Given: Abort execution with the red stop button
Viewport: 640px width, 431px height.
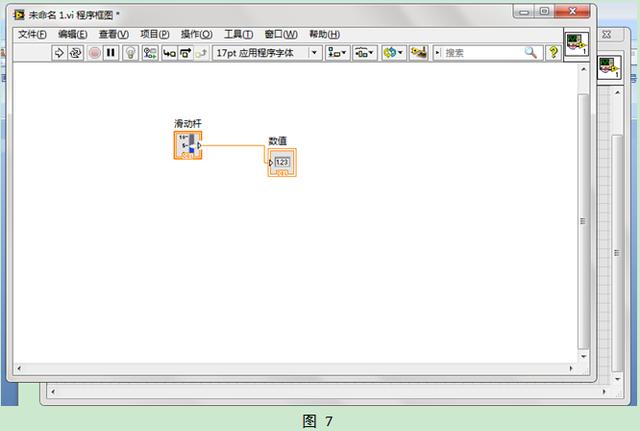Looking at the screenshot, I should point(95,53).
